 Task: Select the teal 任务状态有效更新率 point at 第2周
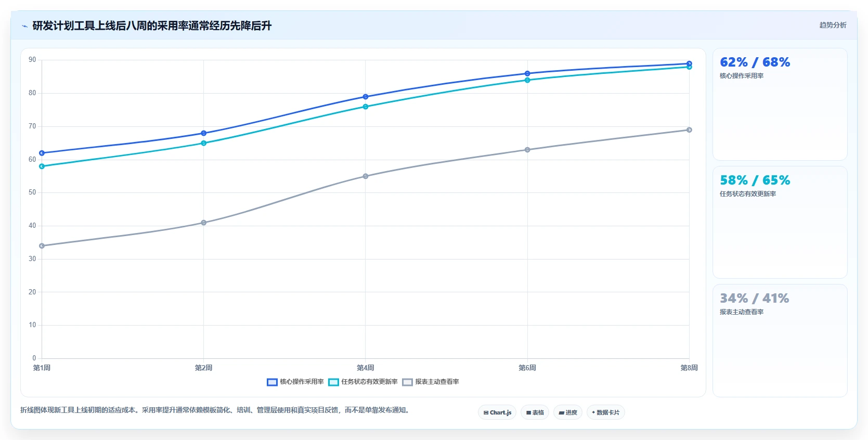click(203, 143)
